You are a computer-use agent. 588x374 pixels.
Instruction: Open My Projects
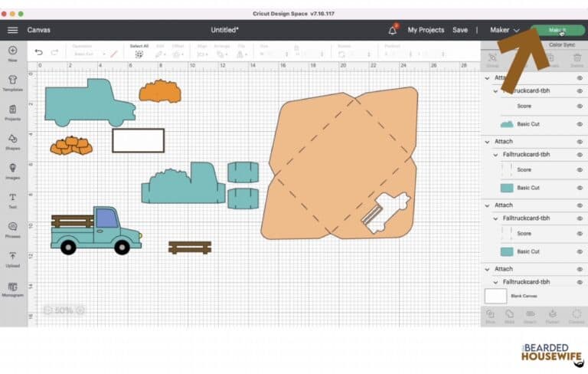point(426,30)
